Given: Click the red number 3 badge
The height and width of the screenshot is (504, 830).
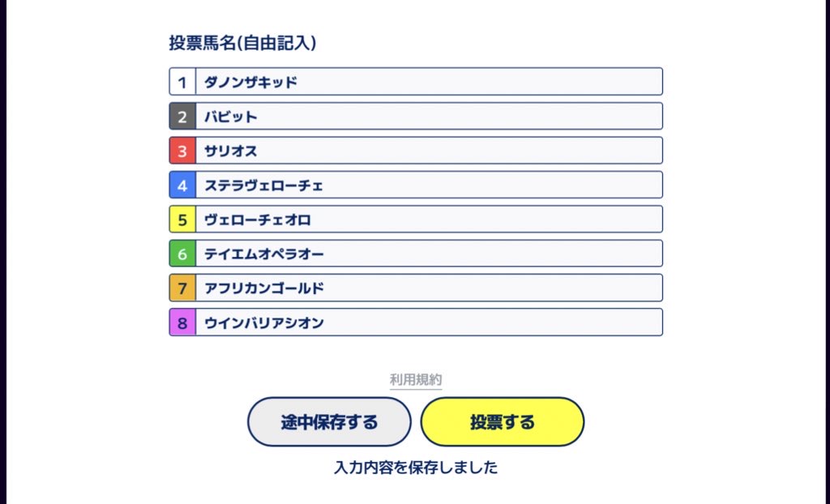Looking at the screenshot, I should click(182, 151).
